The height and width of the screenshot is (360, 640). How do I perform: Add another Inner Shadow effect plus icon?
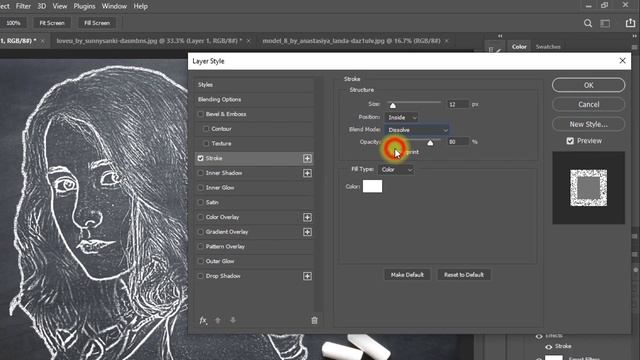pyautogui.click(x=307, y=173)
